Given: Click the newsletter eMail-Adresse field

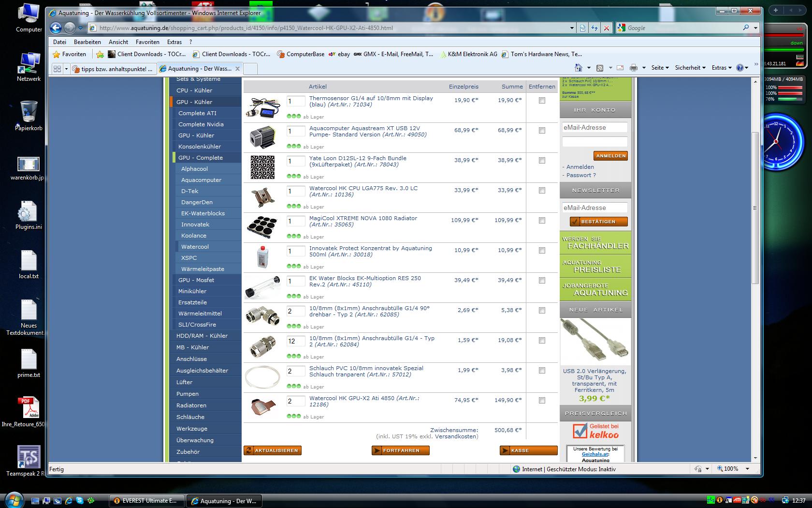Looking at the screenshot, I should coord(594,208).
